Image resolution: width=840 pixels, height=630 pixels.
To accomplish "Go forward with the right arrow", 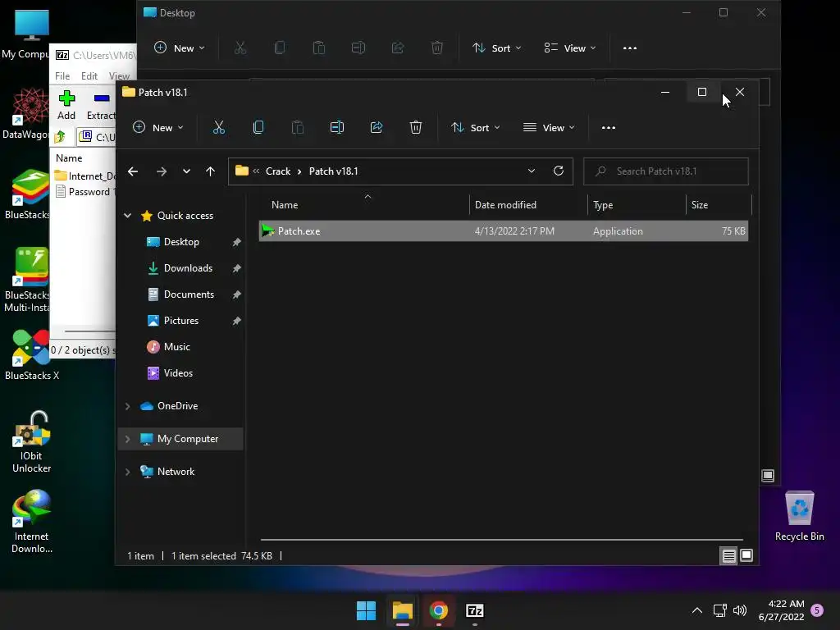I will 162,171.
